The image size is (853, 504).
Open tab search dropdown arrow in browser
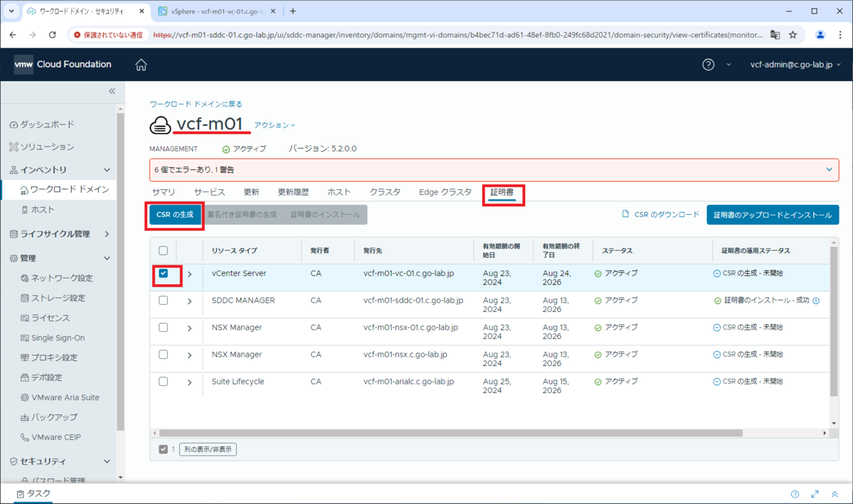coord(12,11)
